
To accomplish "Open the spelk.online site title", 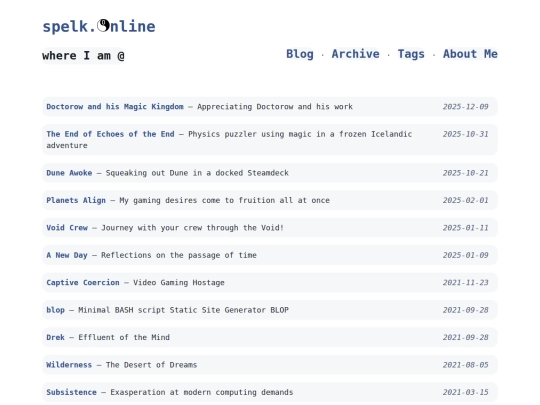I will tap(99, 27).
